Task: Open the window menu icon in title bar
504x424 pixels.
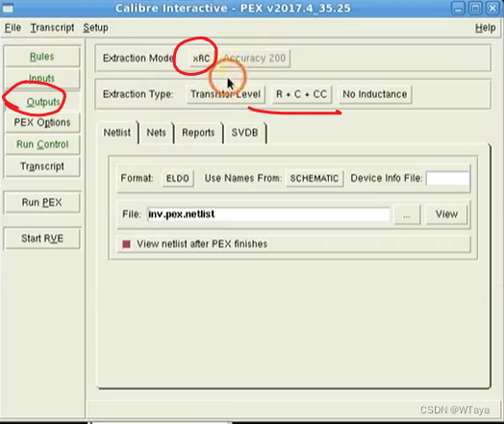Action: 8,8
